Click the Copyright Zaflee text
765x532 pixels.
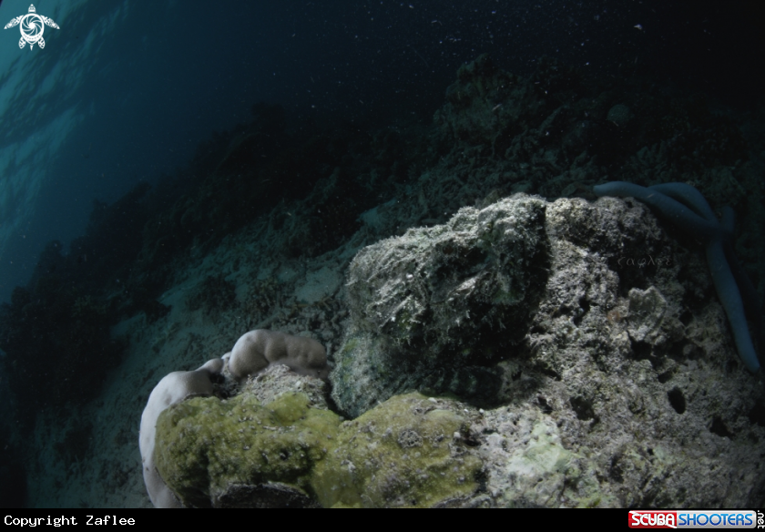69,521
